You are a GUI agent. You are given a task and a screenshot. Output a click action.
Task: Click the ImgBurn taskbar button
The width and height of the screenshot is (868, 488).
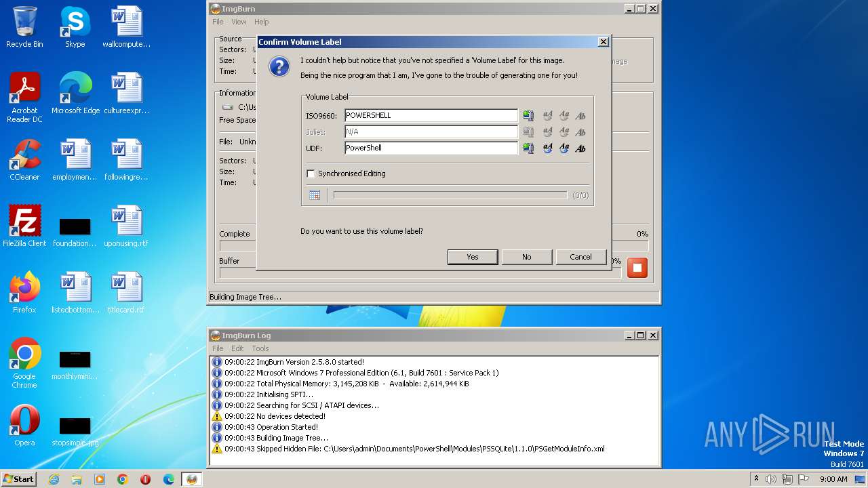(192, 479)
